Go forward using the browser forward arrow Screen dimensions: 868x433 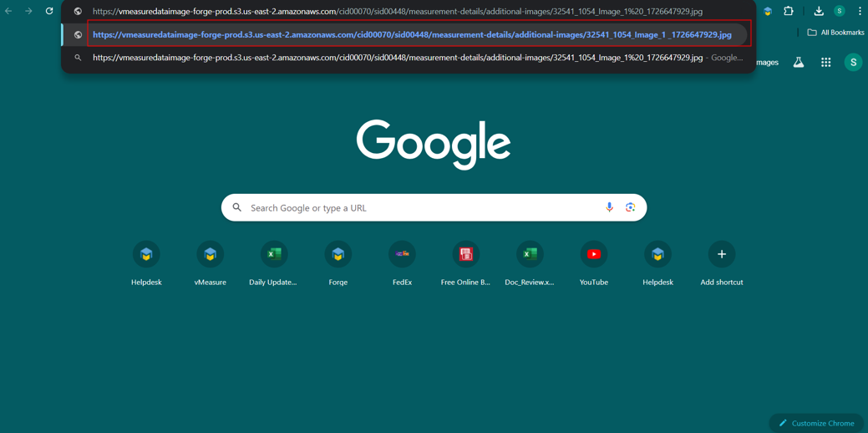[x=28, y=11]
